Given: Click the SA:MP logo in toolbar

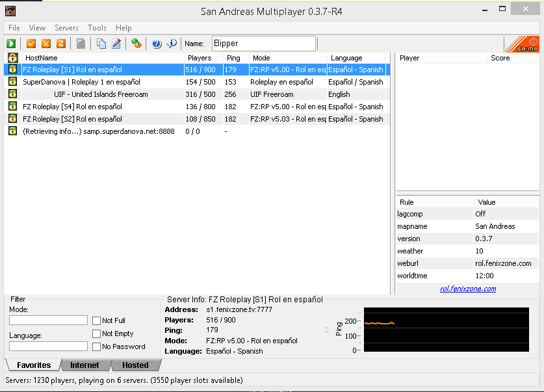Looking at the screenshot, I should pos(523,44).
